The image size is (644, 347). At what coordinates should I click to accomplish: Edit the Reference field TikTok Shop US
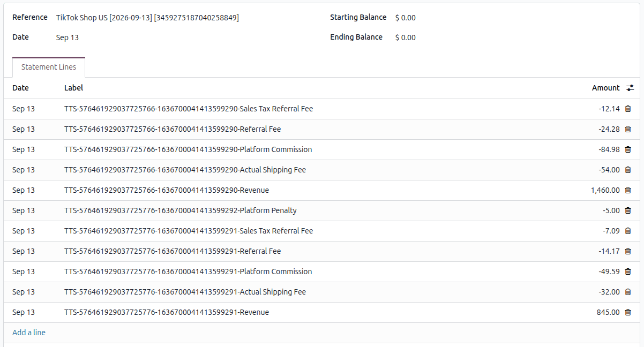[x=147, y=18]
